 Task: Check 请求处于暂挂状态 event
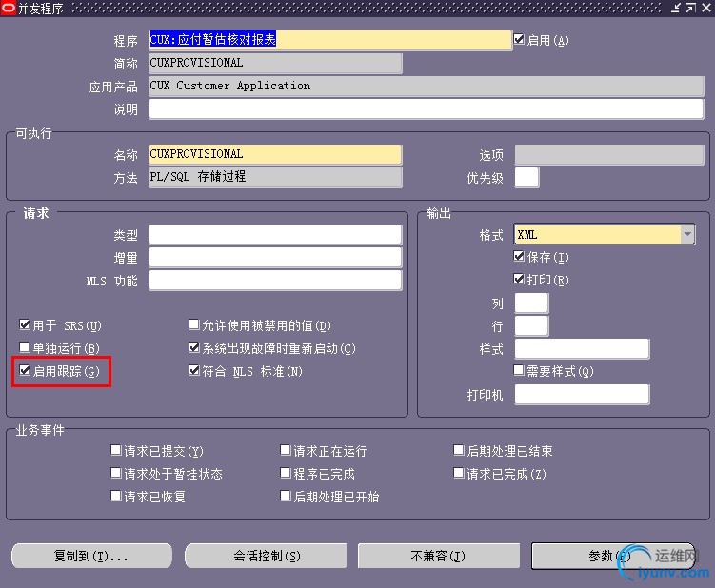116,473
